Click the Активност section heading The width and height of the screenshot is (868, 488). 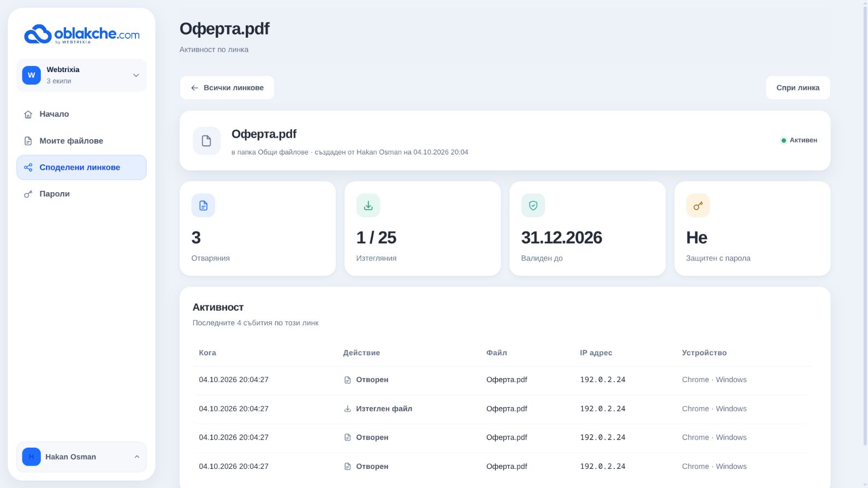tap(218, 307)
